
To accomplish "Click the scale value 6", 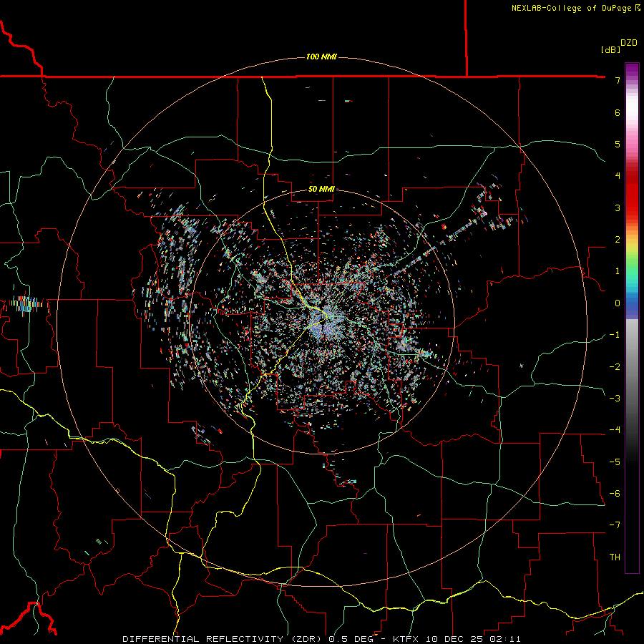I will click(x=618, y=112).
